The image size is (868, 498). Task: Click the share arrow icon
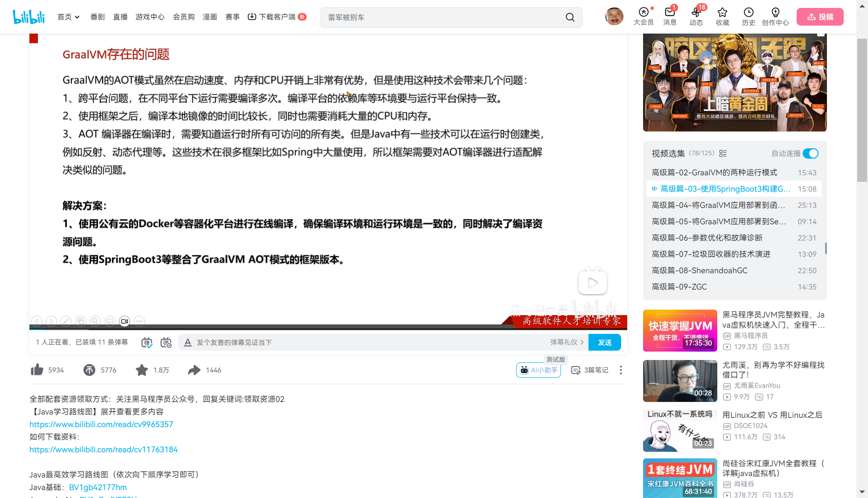[194, 370]
